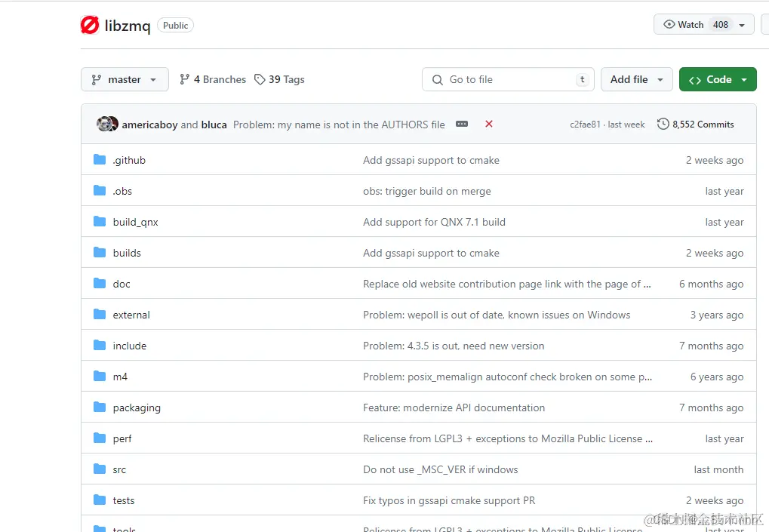769x532 pixels.
Task: Click the Public visibility badge
Action: pyautogui.click(x=175, y=26)
